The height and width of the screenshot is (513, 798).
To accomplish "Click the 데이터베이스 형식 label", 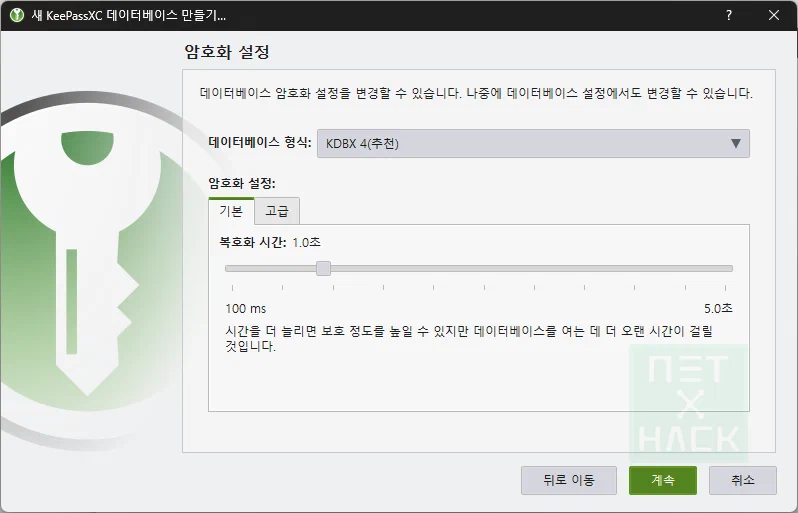I will (260, 142).
